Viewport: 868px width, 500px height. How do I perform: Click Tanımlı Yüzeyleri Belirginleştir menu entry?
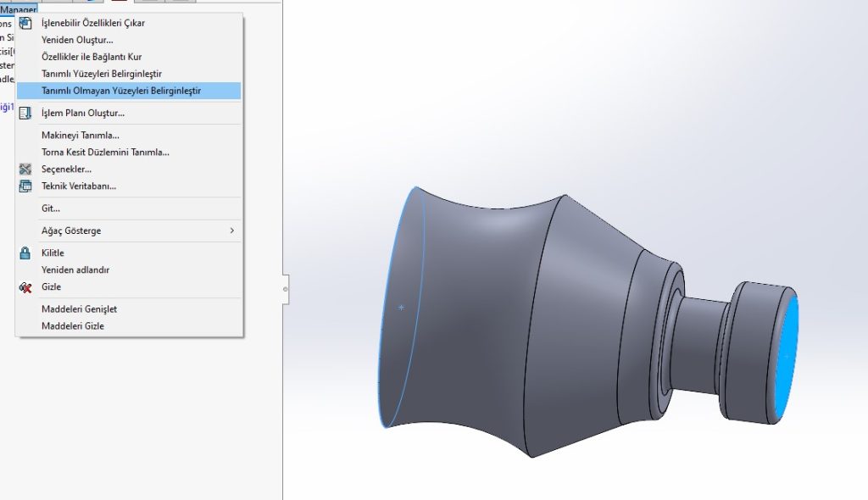click(101, 74)
